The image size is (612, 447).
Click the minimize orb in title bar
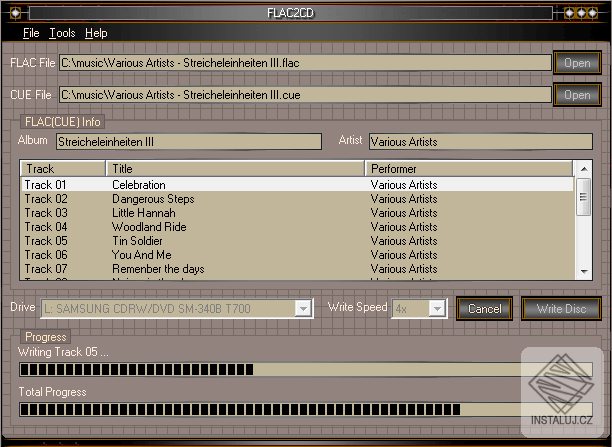coord(569,13)
